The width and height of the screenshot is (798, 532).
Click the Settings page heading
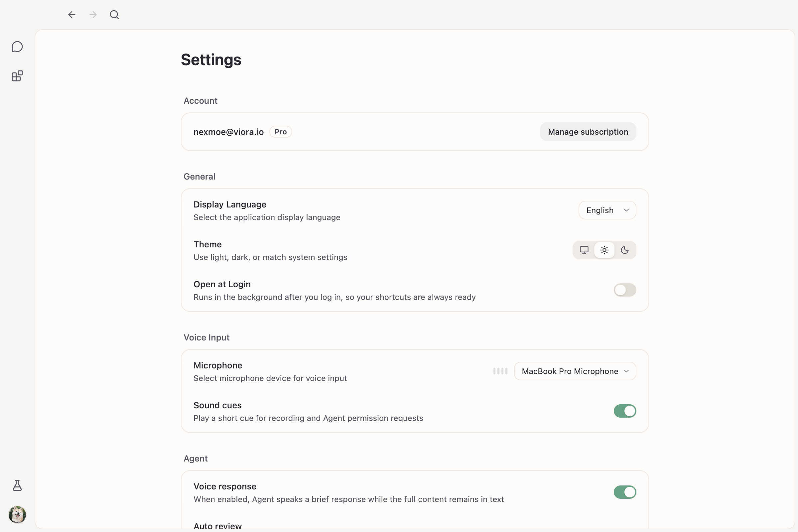(211, 60)
